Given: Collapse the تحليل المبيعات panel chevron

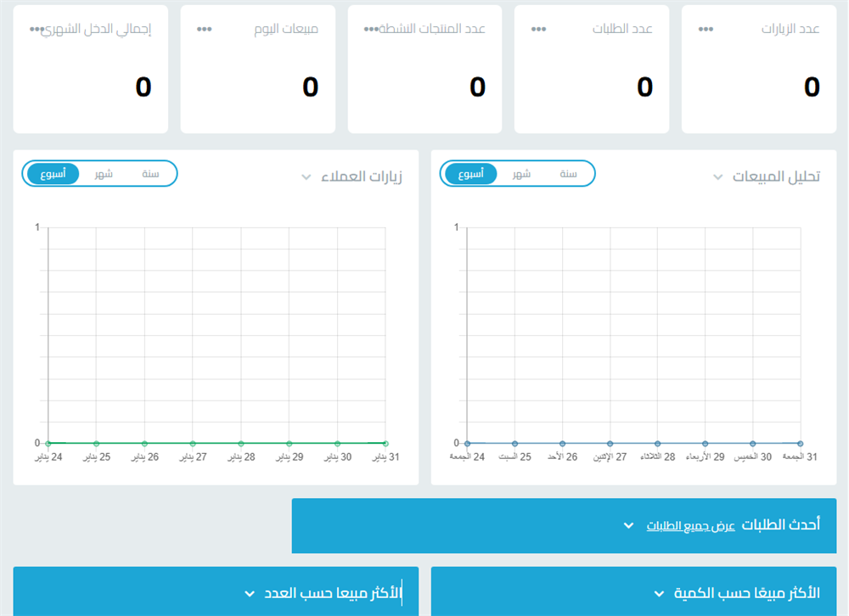Looking at the screenshot, I should click(x=717, y=177).
